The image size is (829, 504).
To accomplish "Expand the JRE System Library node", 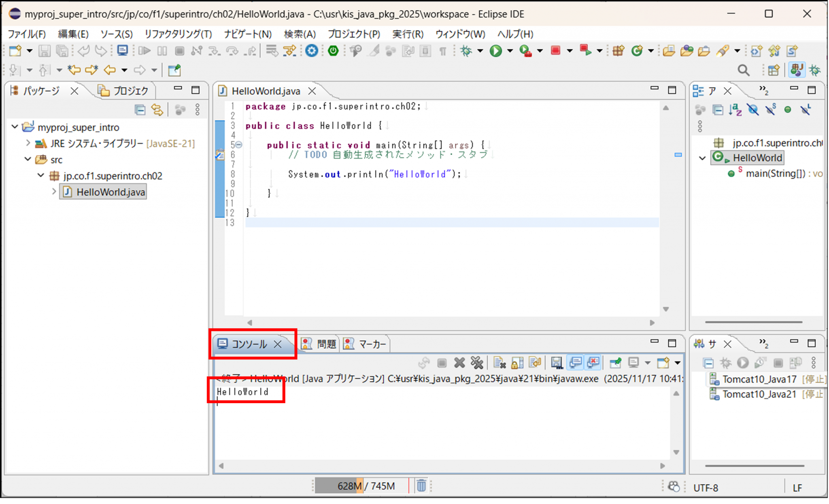I will click(x=28, y=143).
